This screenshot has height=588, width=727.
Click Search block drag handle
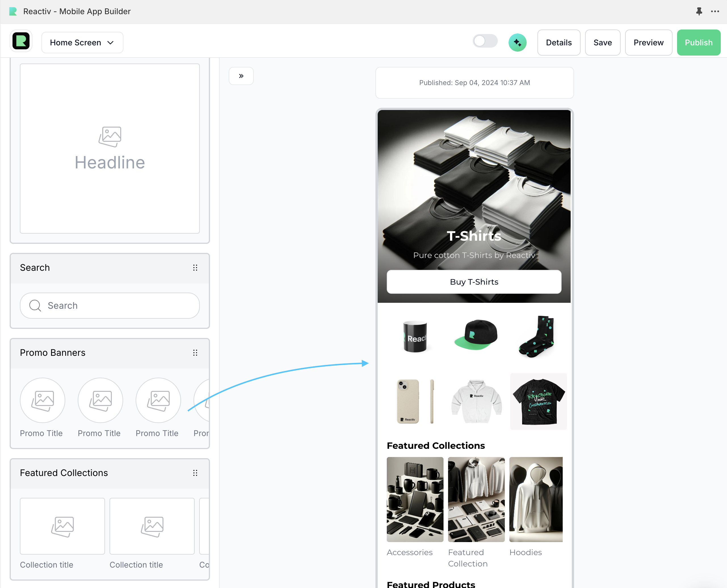point(195,268)
